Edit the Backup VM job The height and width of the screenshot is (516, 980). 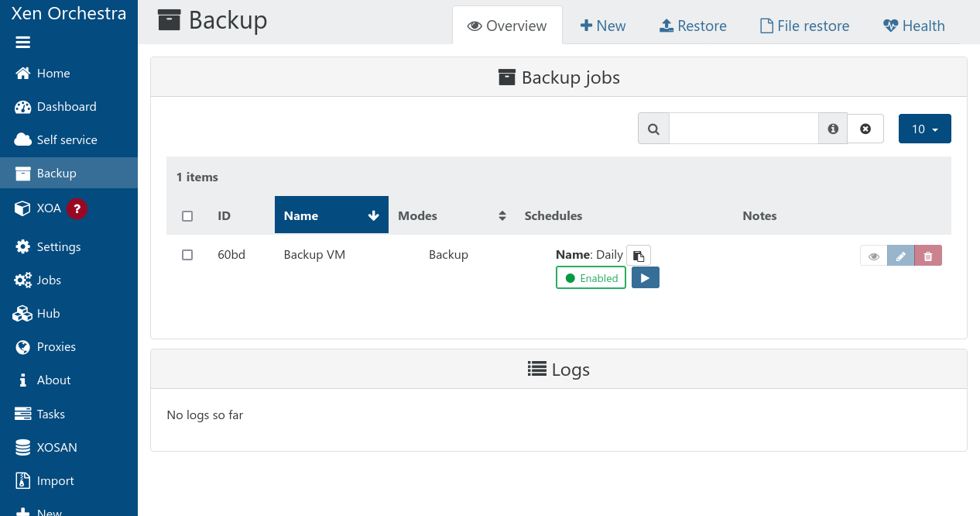tap(900, 256)
